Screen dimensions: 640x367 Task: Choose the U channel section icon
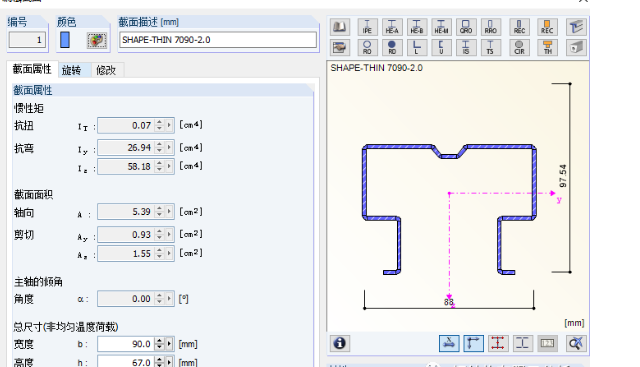click(x=441, y=47)
